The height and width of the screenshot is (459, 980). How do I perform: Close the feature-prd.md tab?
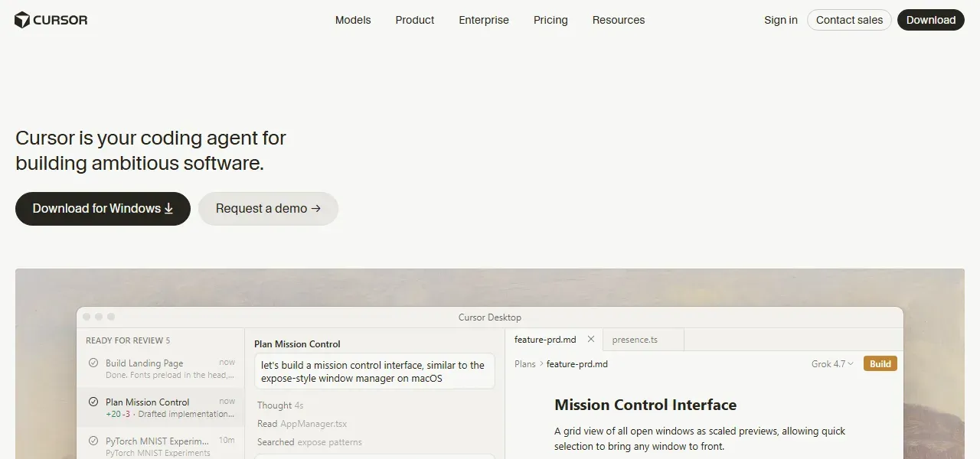click(x=591, y=339)
